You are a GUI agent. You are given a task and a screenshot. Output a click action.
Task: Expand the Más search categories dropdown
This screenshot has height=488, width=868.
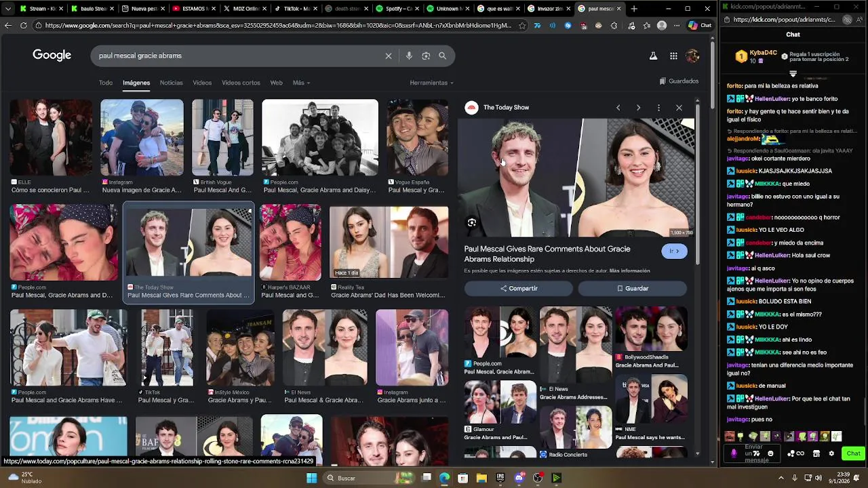pyautogui.click(x=301, y=83)
